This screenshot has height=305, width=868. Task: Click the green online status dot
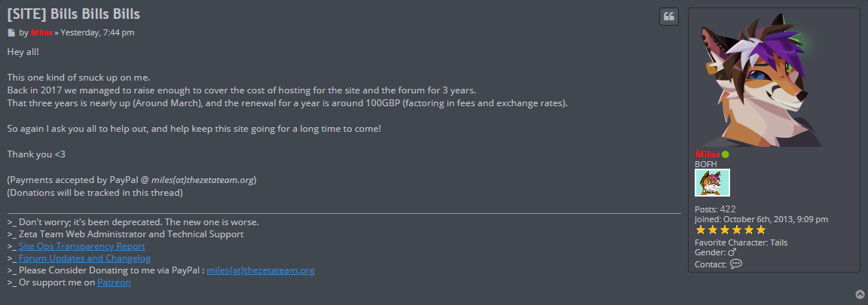tap(726, 154)
